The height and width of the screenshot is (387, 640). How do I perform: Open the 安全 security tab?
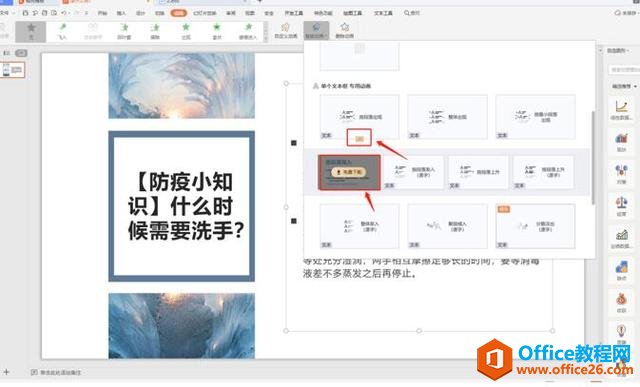269,13
